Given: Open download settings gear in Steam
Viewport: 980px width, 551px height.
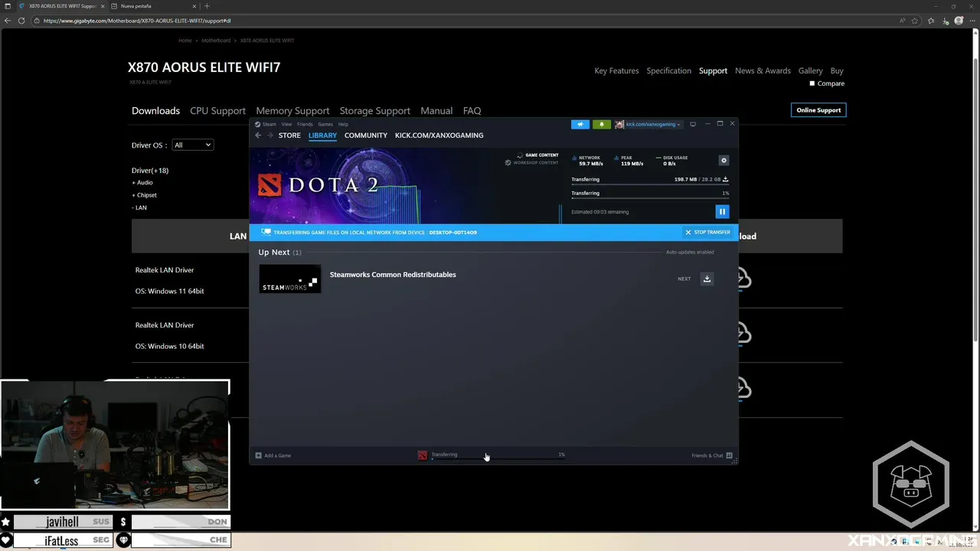Looking at the screenshot, I should (724, 161).
